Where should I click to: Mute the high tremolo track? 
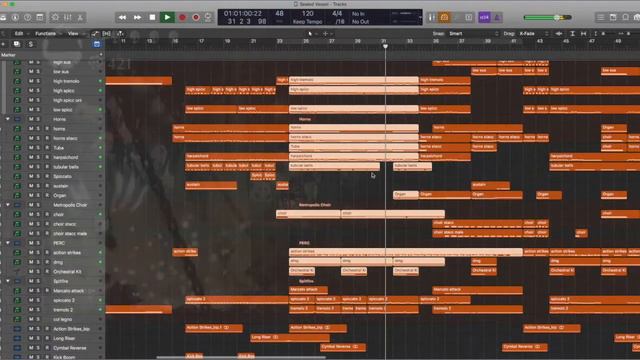tap(31, 81)
